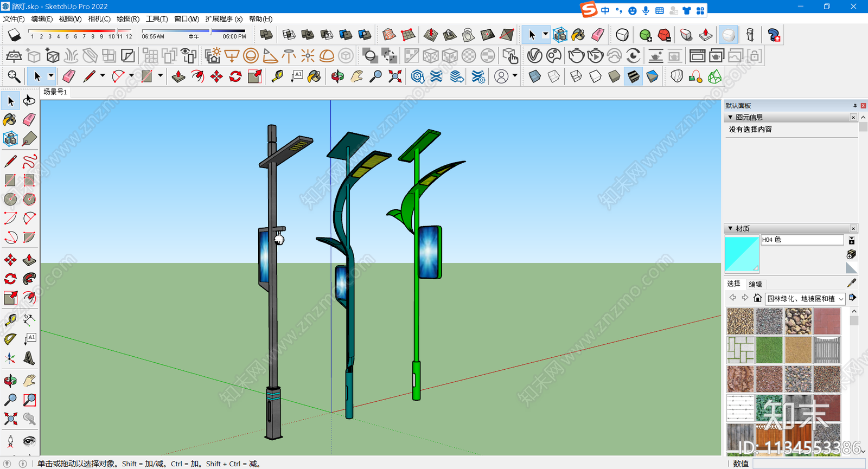Viewport: 868px width, 469px height.
Task: Select the 场景号1 scene tab
Action: (55, 92)
